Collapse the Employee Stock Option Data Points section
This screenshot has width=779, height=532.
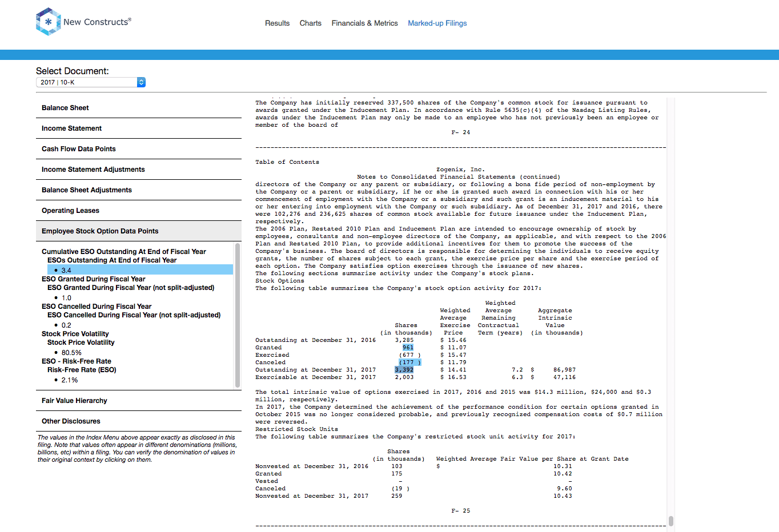(139, 231)
